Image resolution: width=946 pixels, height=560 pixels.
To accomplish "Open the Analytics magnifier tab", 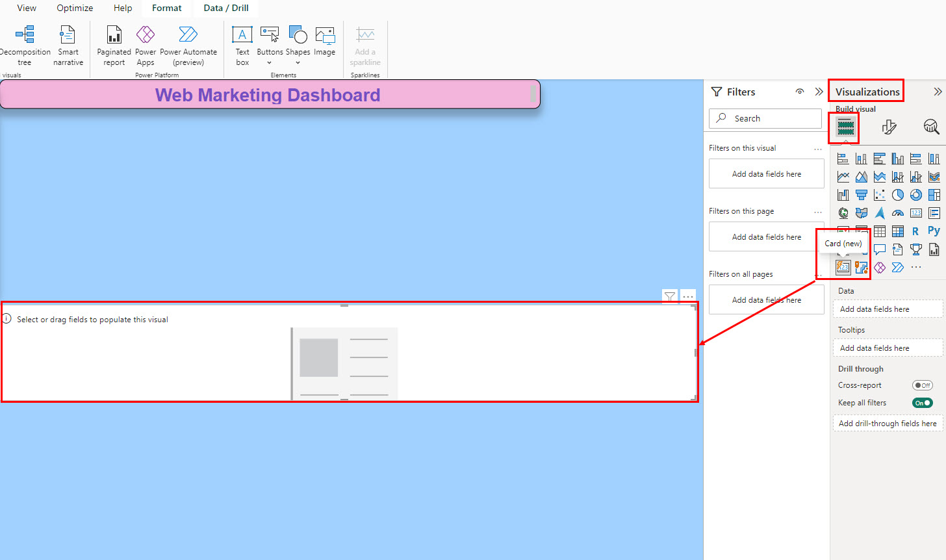I will [x=931, y=127].
